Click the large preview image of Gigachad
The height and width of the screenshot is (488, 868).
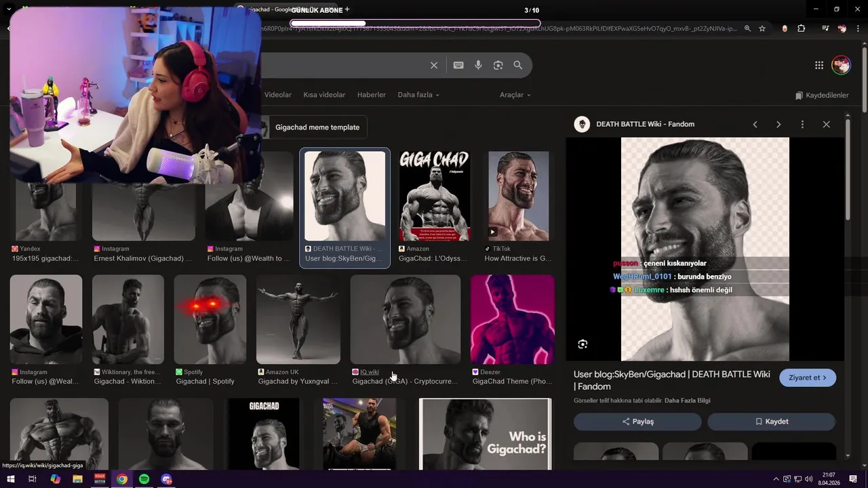click(x=705, y=249)
